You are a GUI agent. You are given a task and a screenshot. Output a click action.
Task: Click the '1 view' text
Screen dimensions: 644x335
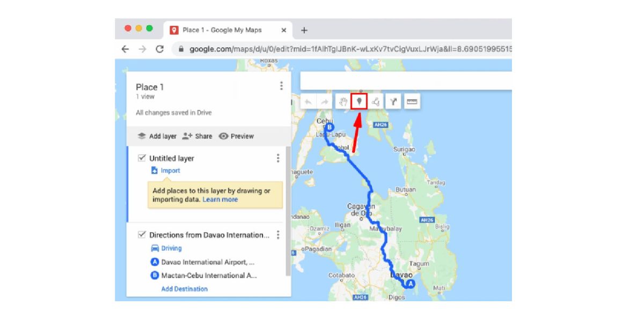145,97
